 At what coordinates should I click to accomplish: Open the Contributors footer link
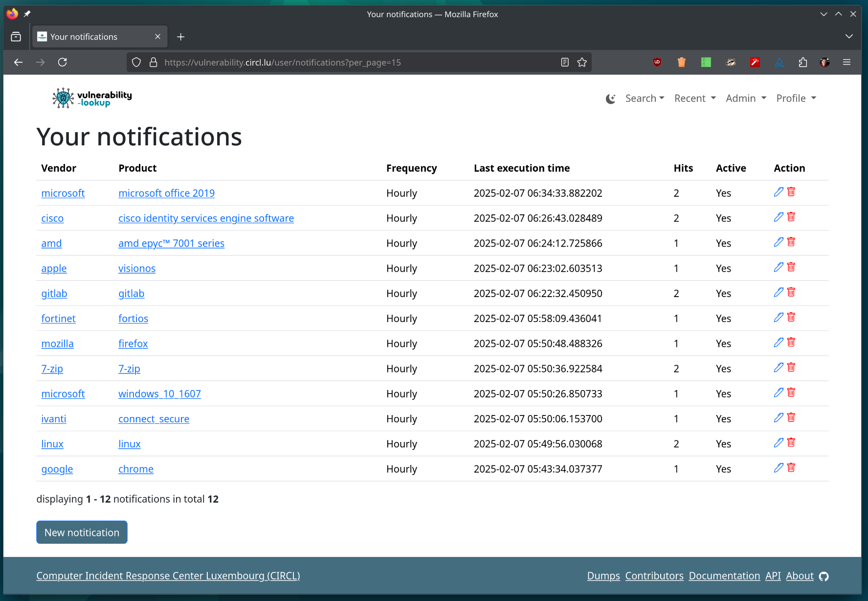654,576
